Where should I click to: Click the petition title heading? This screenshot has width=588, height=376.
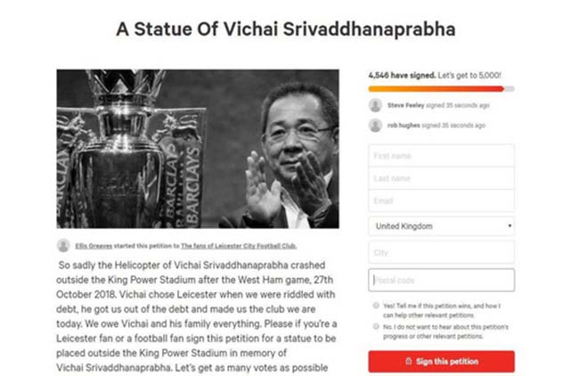[286, 29]
